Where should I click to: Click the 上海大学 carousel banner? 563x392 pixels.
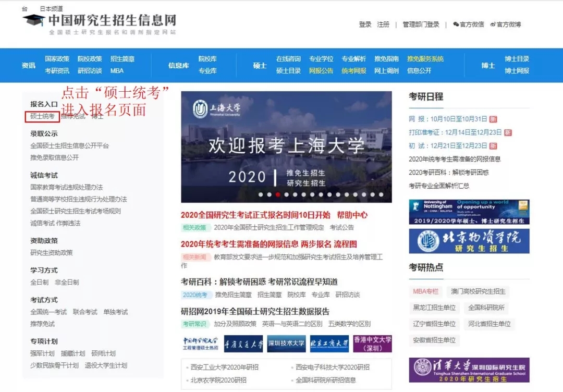[286, 147]
